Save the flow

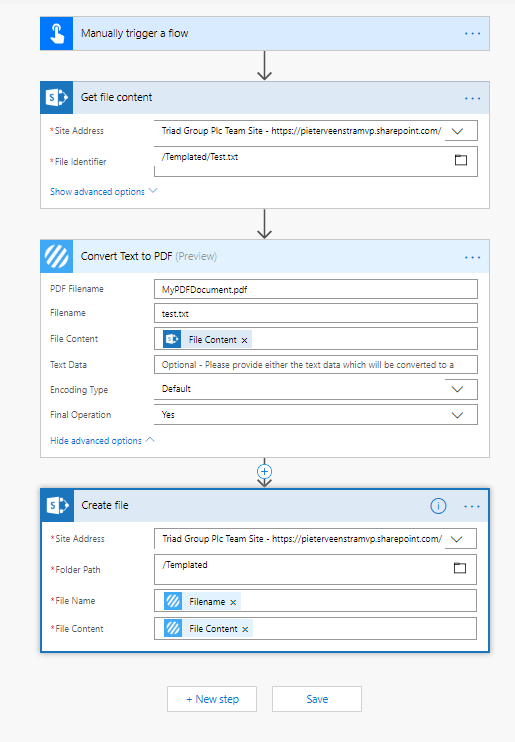pyautogui.click(x=317, y=699)
